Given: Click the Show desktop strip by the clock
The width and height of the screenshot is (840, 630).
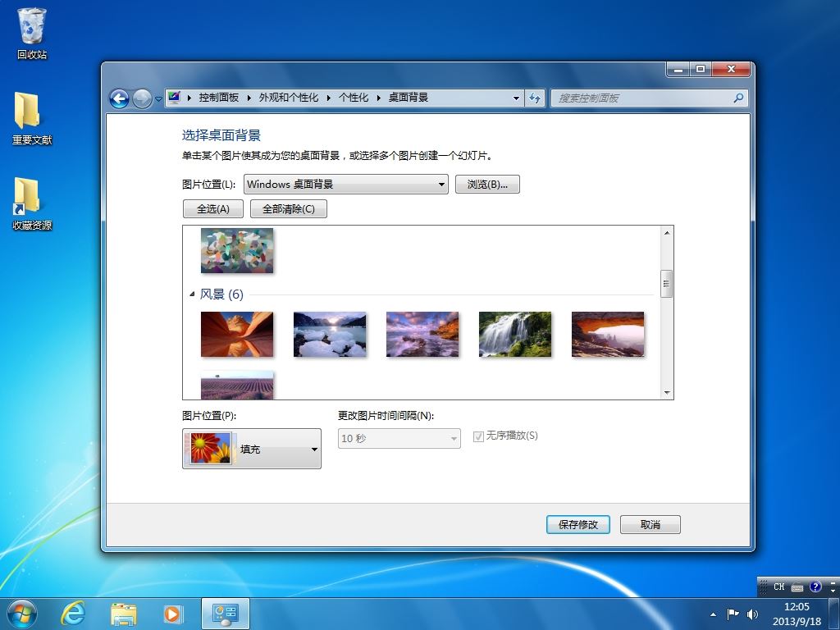Looking at the screenshot, I should pos(834,614).
